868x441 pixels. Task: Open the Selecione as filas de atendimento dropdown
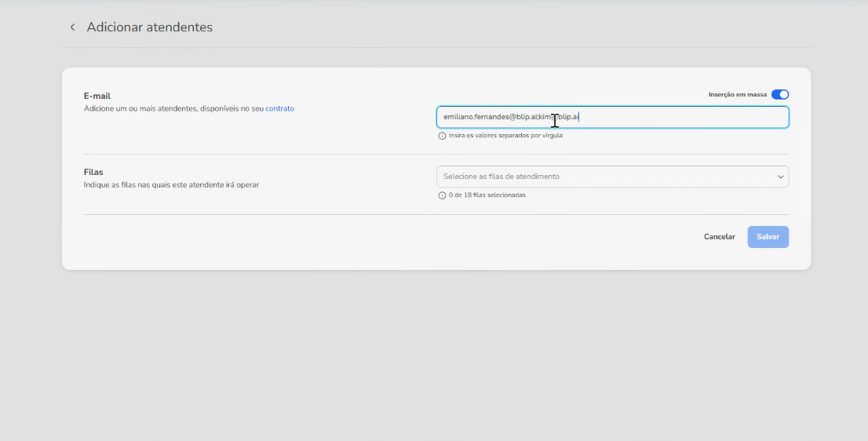(x=604, y=177)
